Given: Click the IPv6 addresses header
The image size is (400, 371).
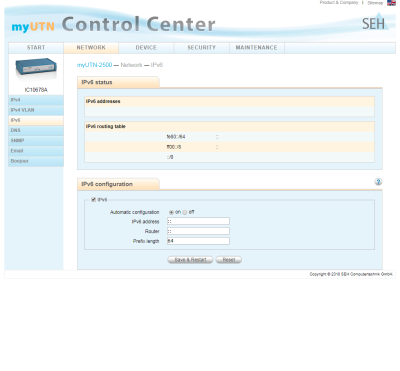Looking at the screenshot, I should 103,101.
